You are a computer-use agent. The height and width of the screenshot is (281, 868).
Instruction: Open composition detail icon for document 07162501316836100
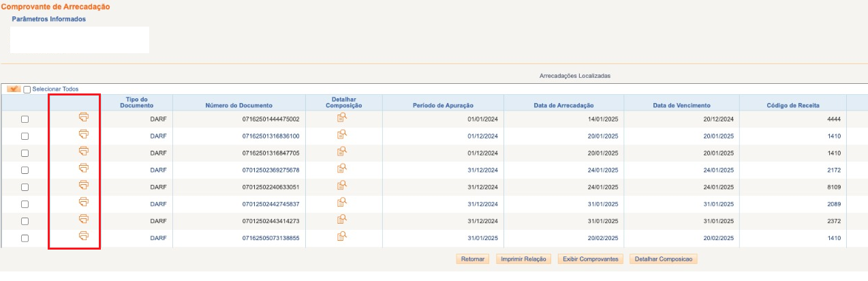click(x=342, y=134)
